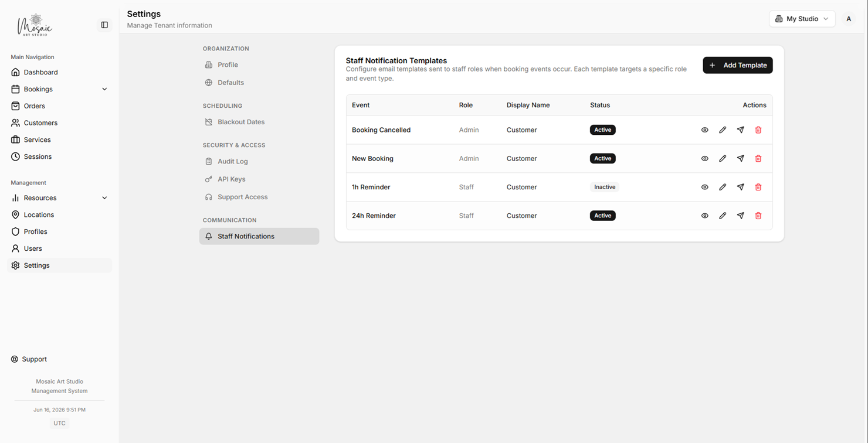Click the Event column header
This screenshot has height=443, width=868.
[x=361, y=105]
